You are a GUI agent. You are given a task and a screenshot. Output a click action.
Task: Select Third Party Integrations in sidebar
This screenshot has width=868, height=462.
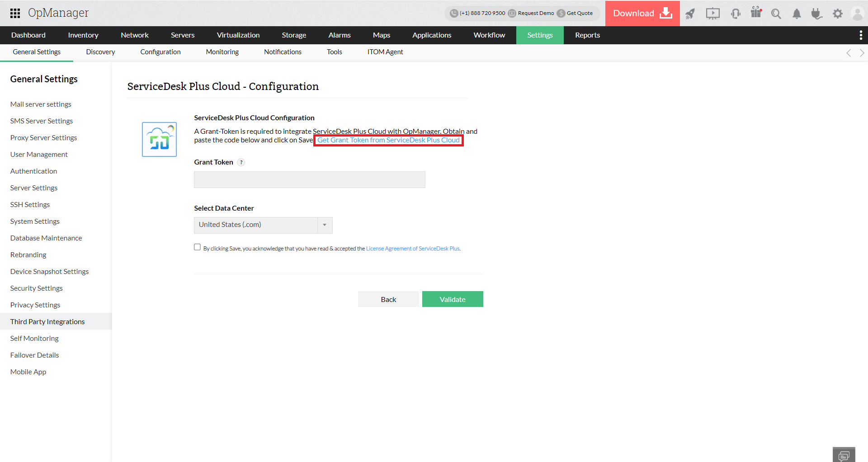point(47,321)
